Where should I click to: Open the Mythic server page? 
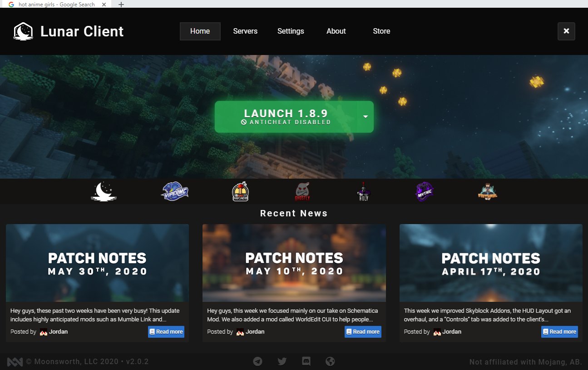click(x=424, y=191)
